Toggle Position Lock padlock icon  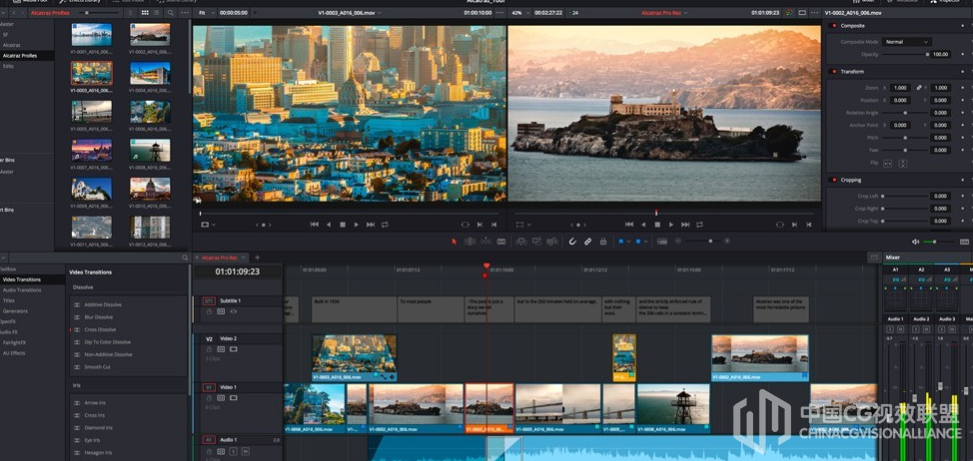click(603, 241)
